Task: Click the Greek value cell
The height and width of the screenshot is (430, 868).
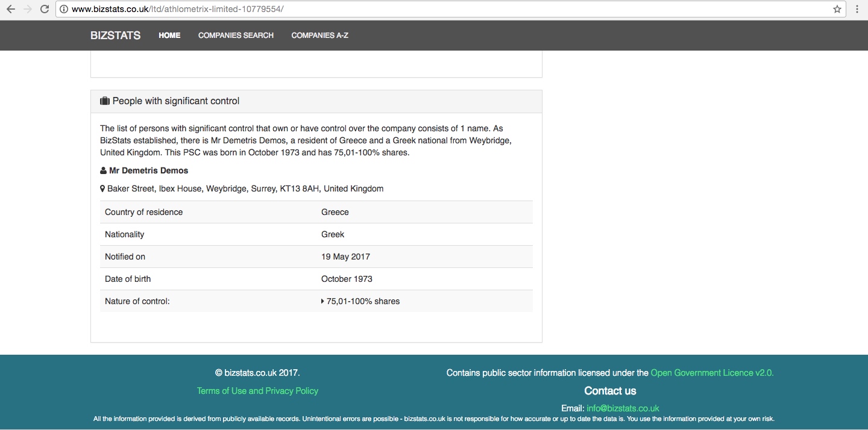Action: point(333,234)
